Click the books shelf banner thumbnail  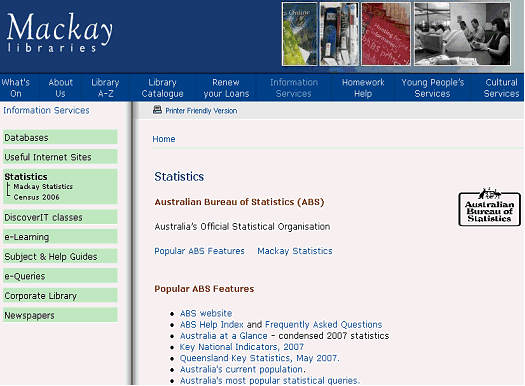pyautogui.click(x=339, y=34)
